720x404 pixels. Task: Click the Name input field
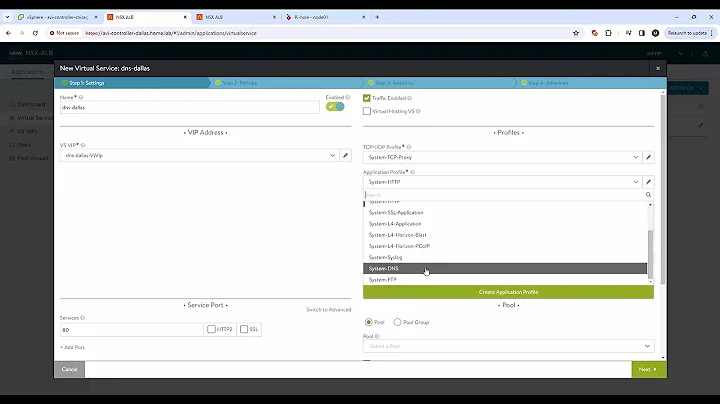click(190, 107)
